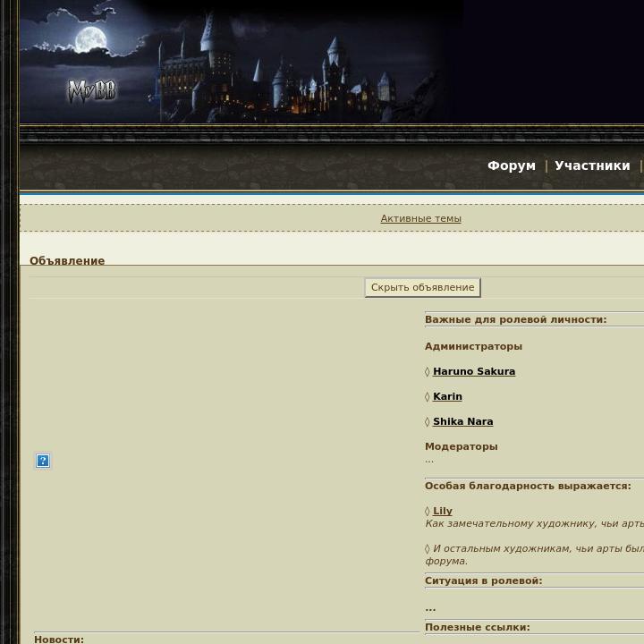
Task: Select the Модераторы heading
Action: [x=461, y=446]
